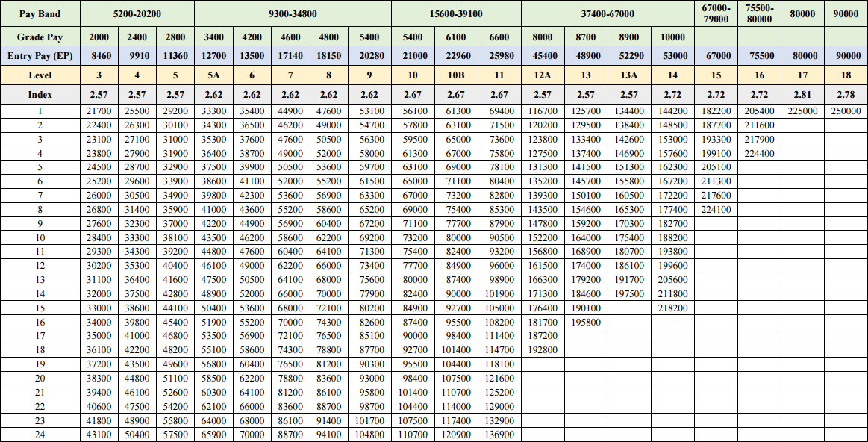Select the "Entry Pay (EP)" row label
This screenshot has width=868, height=442.
pyautogui.click(x=40, y=56)
